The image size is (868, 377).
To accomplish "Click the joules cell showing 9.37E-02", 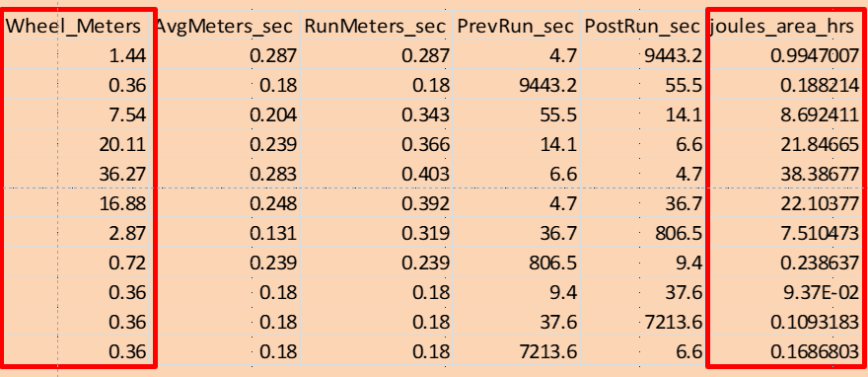I will [784, 293].
